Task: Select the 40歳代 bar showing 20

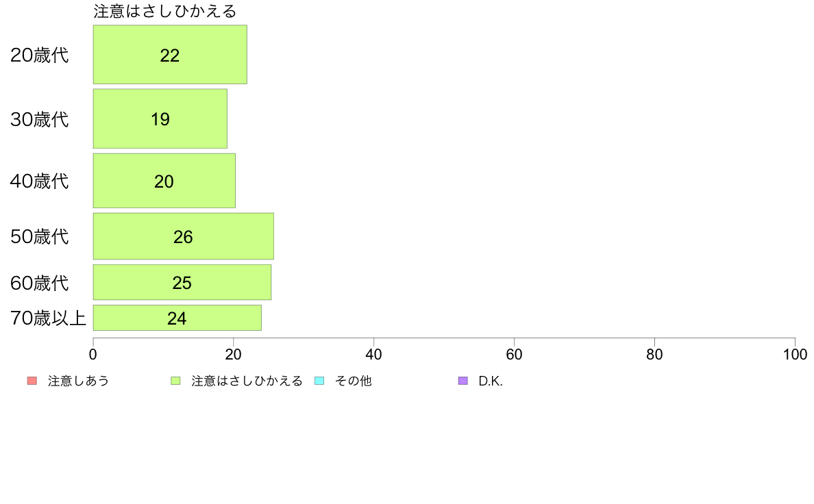Action: 164,181
